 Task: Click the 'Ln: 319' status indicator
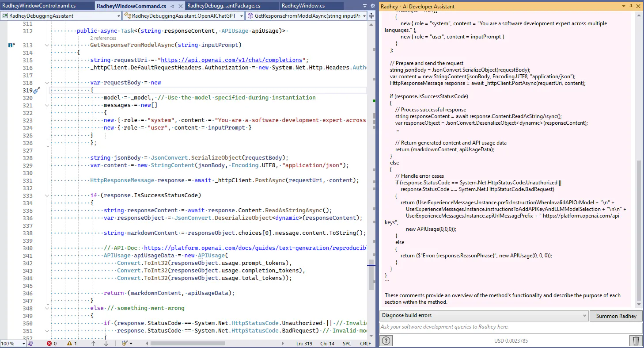coord(304,344)
